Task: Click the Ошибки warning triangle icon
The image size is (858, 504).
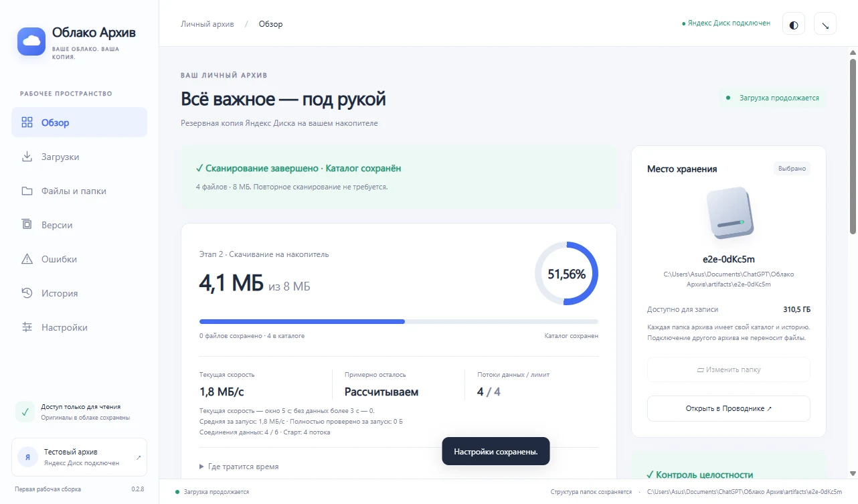Action: 27,259
